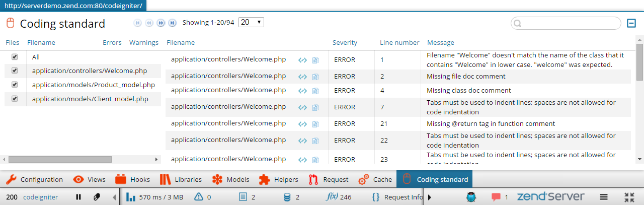The width and height of the screenshot is (644, 205).
Task: Go to first results page
Action: [137, 23]
